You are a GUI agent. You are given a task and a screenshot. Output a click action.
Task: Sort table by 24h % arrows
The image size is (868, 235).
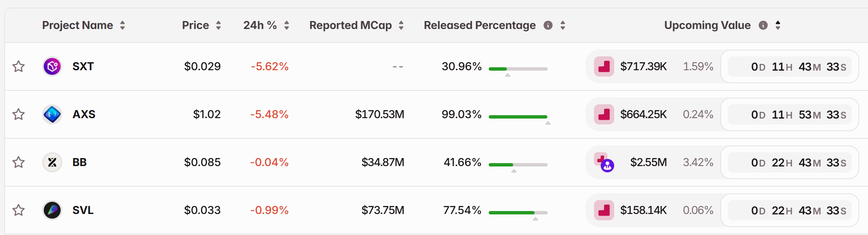(x=287, y=25)
